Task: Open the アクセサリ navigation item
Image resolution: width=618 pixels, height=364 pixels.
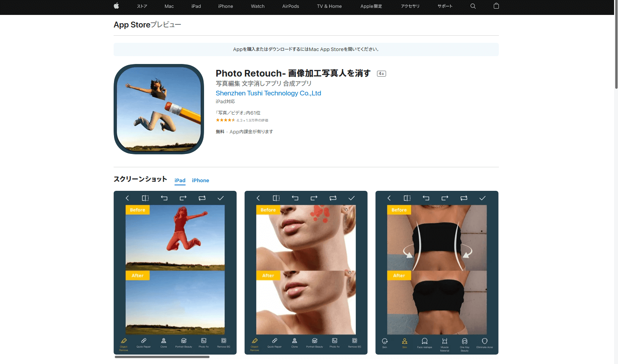Action: tap(410, 6)
